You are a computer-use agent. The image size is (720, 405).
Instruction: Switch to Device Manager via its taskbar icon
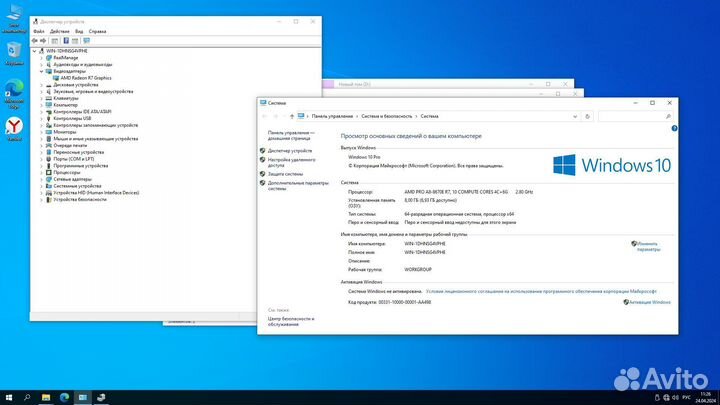(x=101, y=398)
